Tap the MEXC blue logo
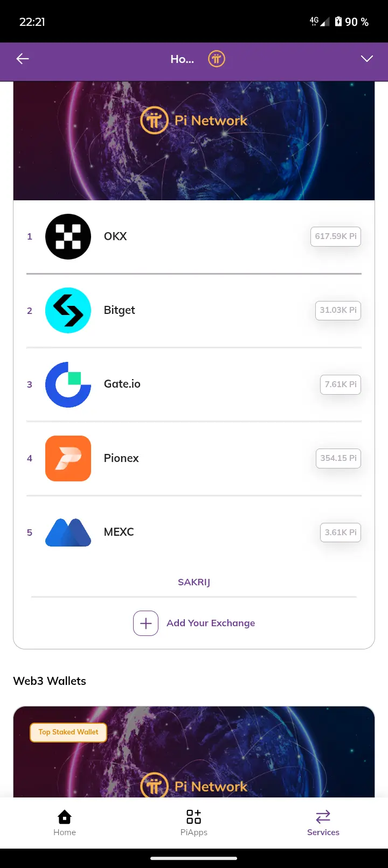 (68, 533)
